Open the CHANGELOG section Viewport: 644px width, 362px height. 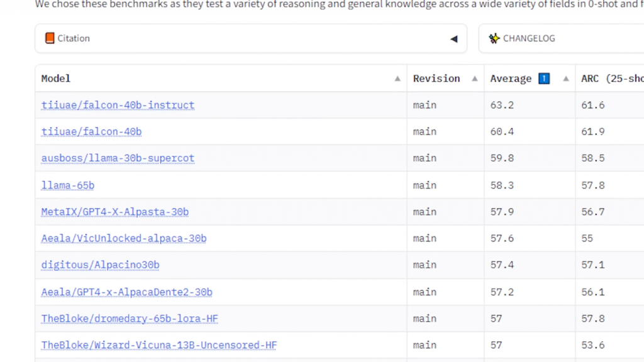coord(529,38)
